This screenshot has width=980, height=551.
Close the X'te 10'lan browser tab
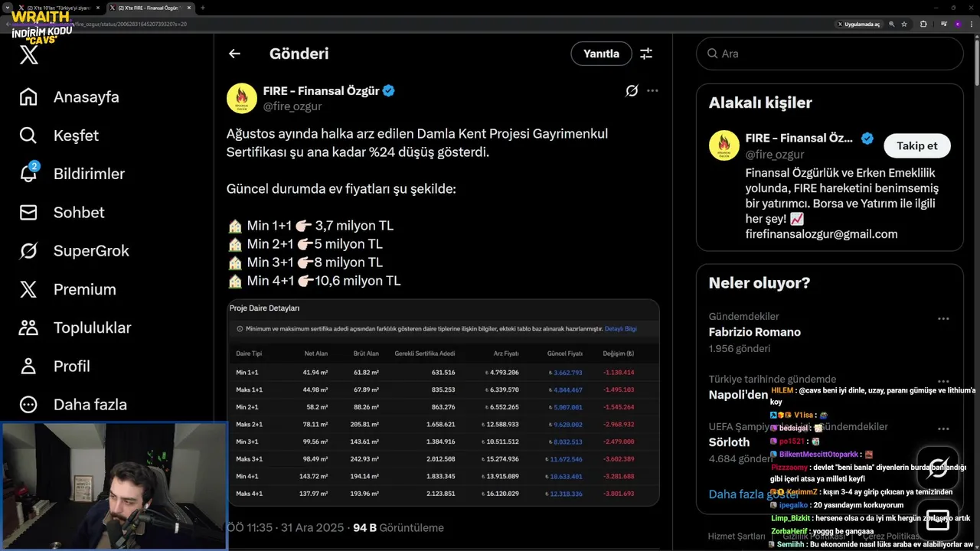[x=96, y=7]
